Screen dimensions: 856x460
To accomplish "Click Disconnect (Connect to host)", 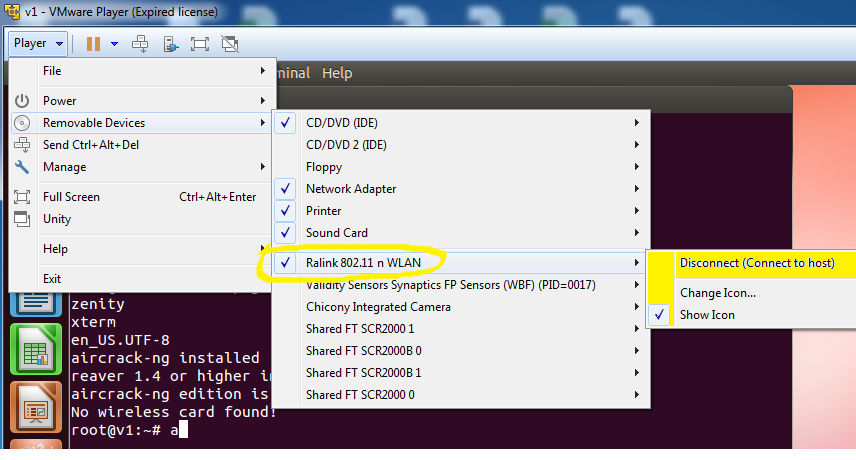I will pyautogui.click(x=757, y=263).
